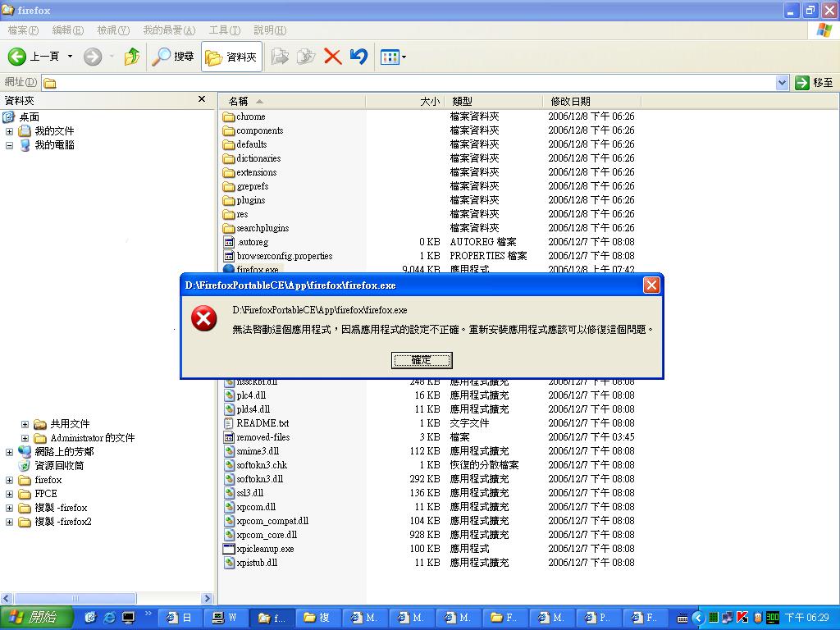Expand the FPCE folder tree node
The height and width of the screenshot is (630, 840).
tap(9, 494)
